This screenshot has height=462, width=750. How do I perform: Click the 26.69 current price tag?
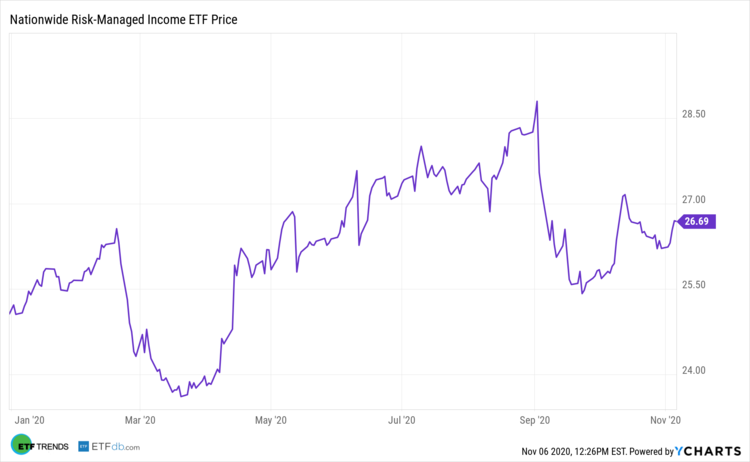[697, 222]
